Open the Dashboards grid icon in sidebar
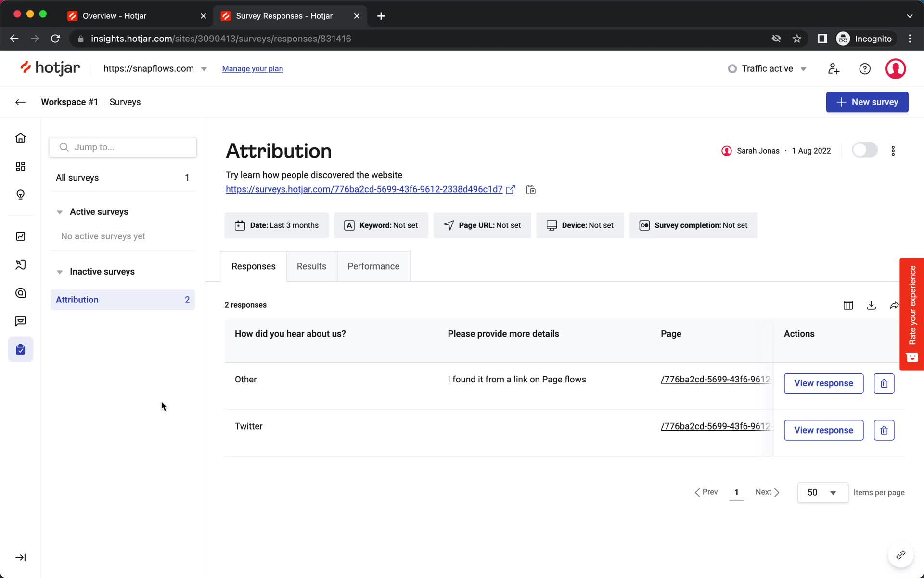The image size is (924, 578). 20,166
